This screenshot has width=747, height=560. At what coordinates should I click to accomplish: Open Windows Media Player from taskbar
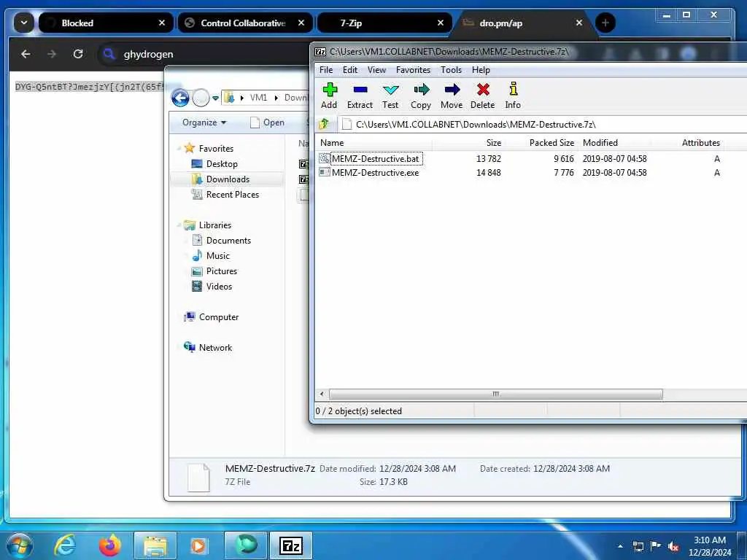[198, 545]
